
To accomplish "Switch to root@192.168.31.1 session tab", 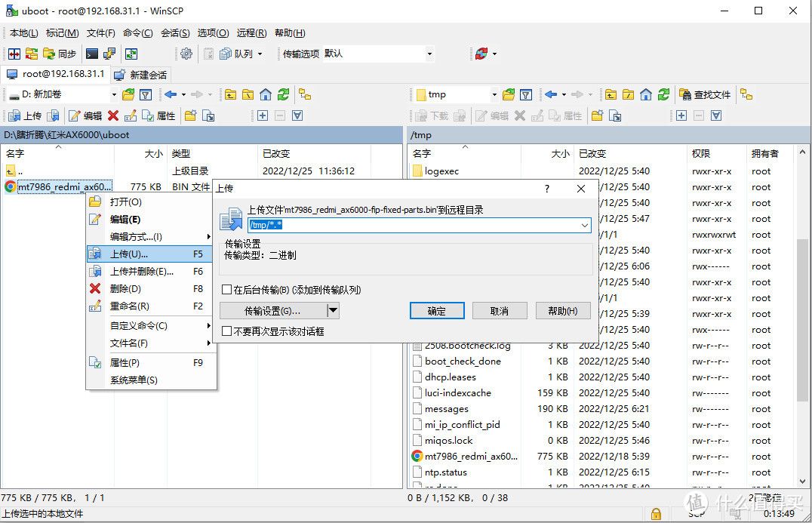I will coord(55,74).
